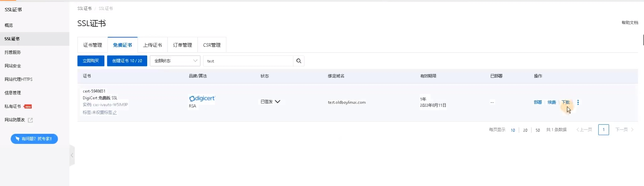Click the 下载 link for the certificate

(x=566, y=102)
